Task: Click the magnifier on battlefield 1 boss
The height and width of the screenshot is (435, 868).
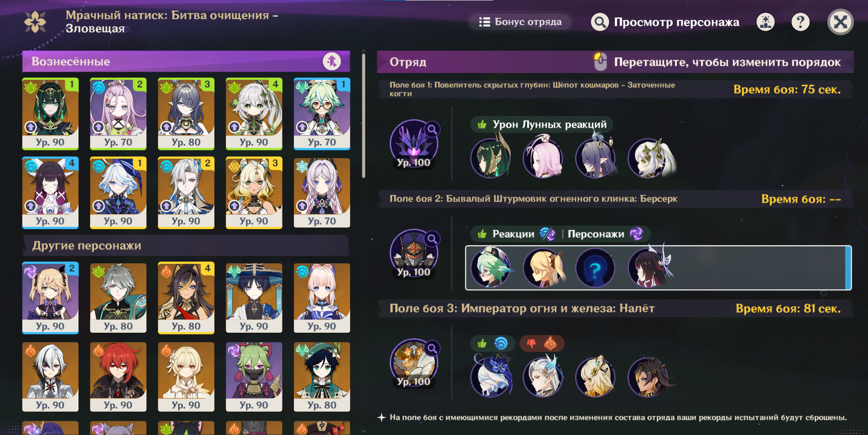Action: [432, 130]
